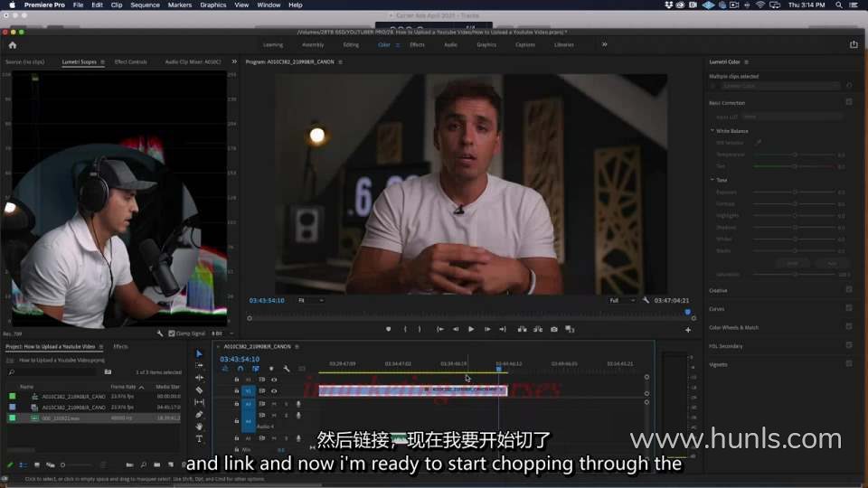Toggle Creative section checkbox

[849, 289]
